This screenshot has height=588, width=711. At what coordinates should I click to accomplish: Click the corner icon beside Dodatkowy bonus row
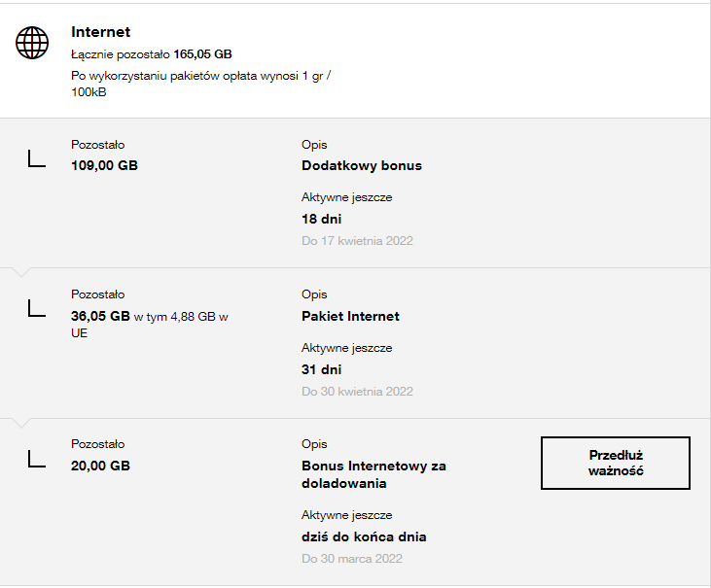pyautogui.click(x=37, y=158)
